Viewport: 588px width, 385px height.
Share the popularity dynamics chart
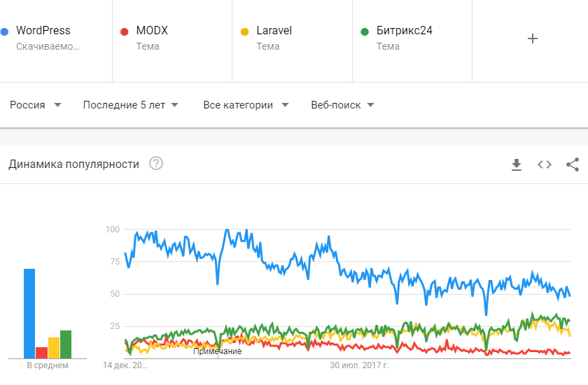pyautogui.click(x=573, y=164)
